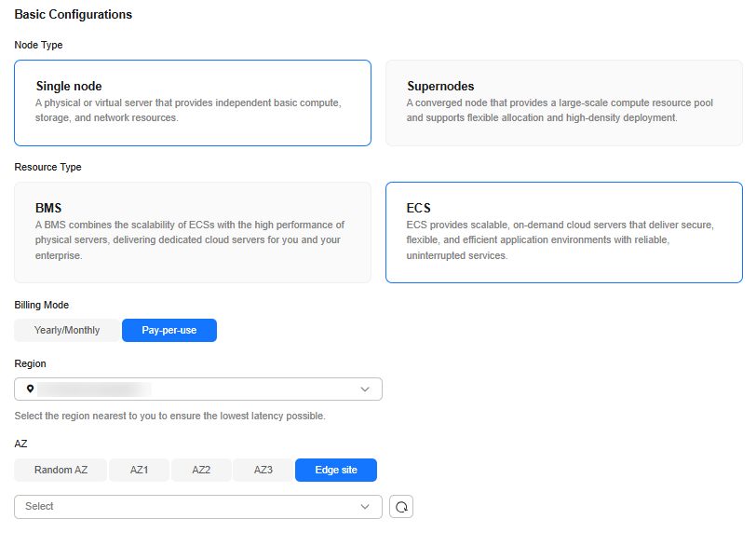Click the ECS heading in resource card
Viewport: 756px width, 533px height.
pyautogui.click(x=419, y=209)
